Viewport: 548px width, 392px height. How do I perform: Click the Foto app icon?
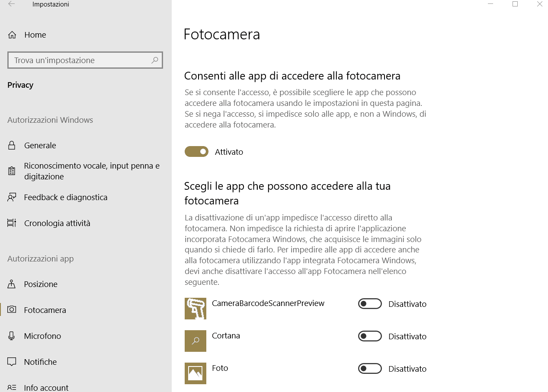195,373
